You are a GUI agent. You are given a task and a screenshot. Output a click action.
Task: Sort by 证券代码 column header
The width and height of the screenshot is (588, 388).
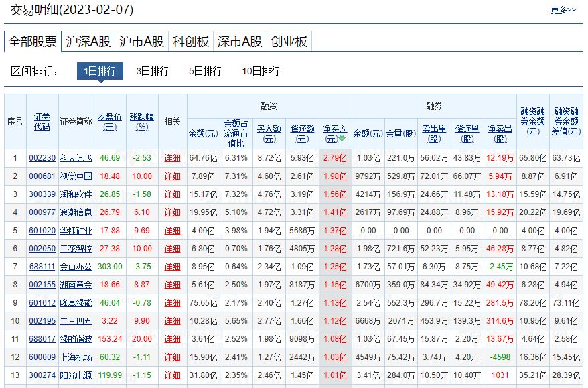tap(42, 121)
